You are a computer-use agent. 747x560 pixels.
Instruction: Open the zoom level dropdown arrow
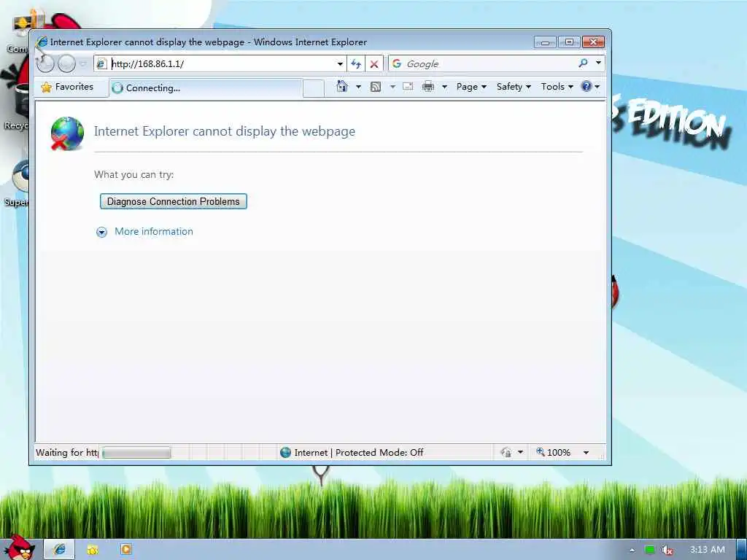(x=587, y=452)
